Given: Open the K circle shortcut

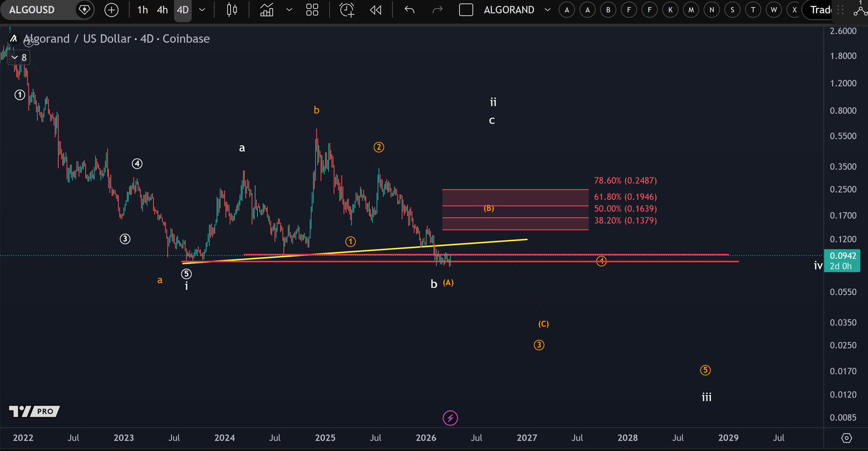Looking at the screenshot, I should [x=670, y=10].
